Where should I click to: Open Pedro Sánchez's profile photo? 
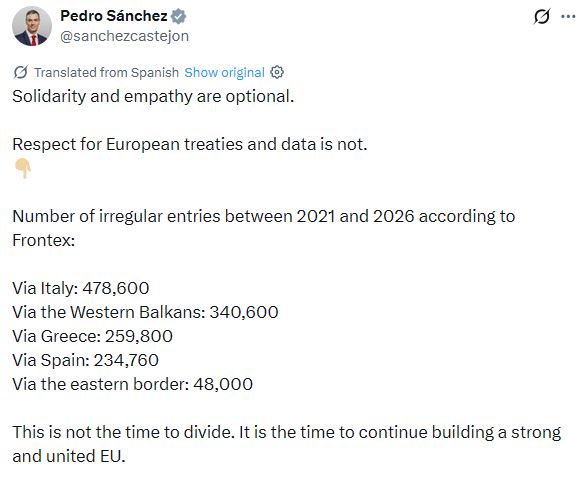pos(32,26)
